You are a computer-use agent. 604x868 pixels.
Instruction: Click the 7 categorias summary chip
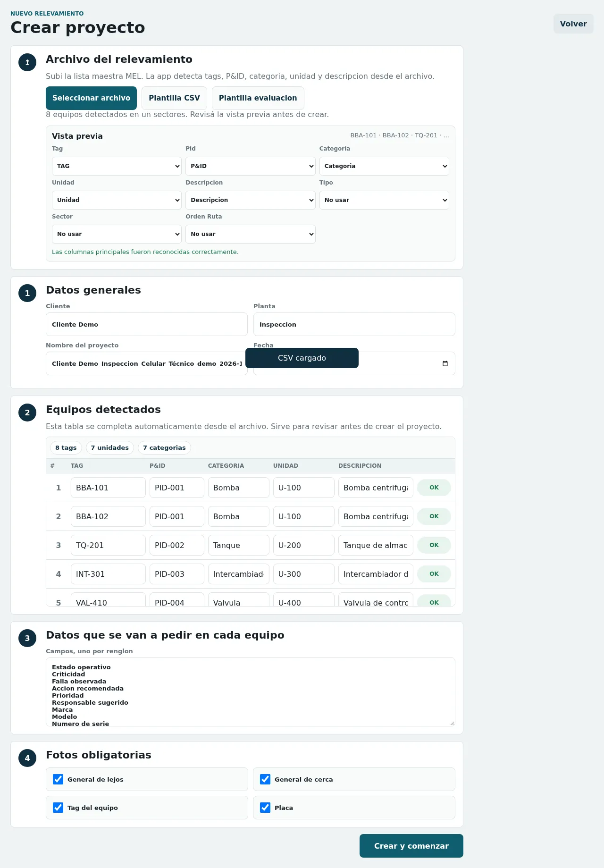click(x=164, y=447)
